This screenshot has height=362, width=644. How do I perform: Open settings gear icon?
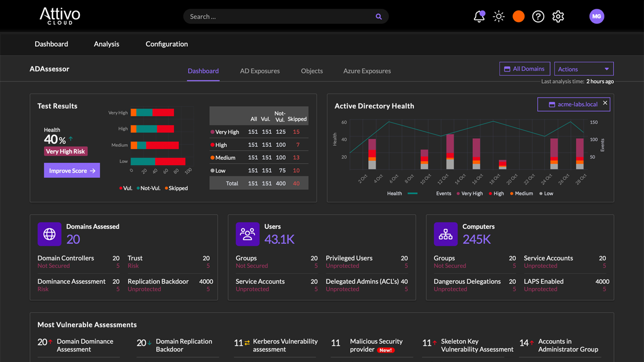pyautogui.click(x=558, y=17)
